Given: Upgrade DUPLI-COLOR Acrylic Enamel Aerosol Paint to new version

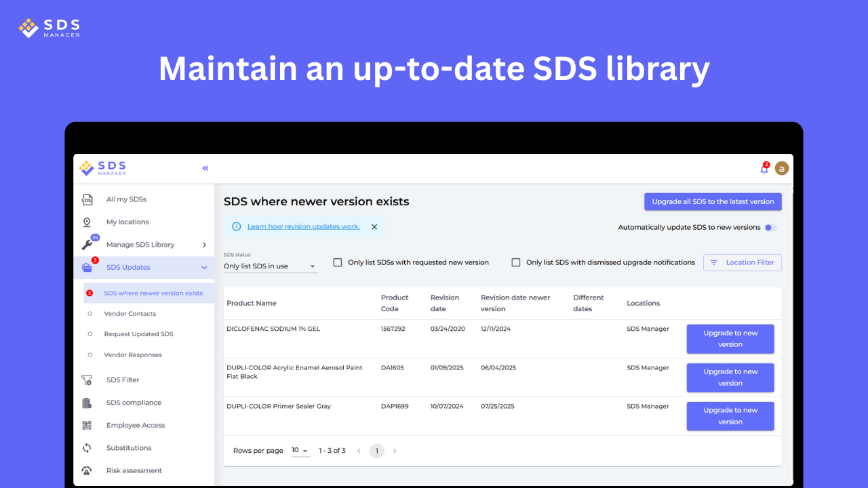Looking at the screenshot, I should pos(730,378).
